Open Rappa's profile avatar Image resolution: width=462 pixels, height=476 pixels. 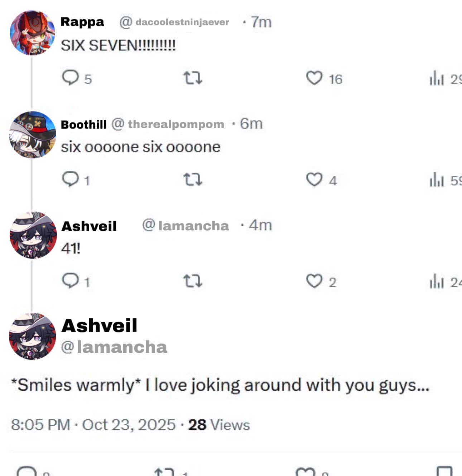point(32,33)
